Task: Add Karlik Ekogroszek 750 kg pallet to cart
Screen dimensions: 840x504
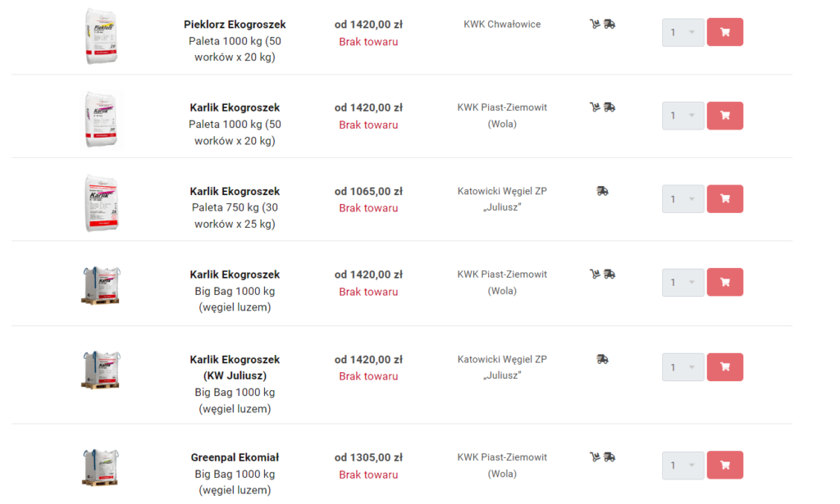Action: [725, 199]
